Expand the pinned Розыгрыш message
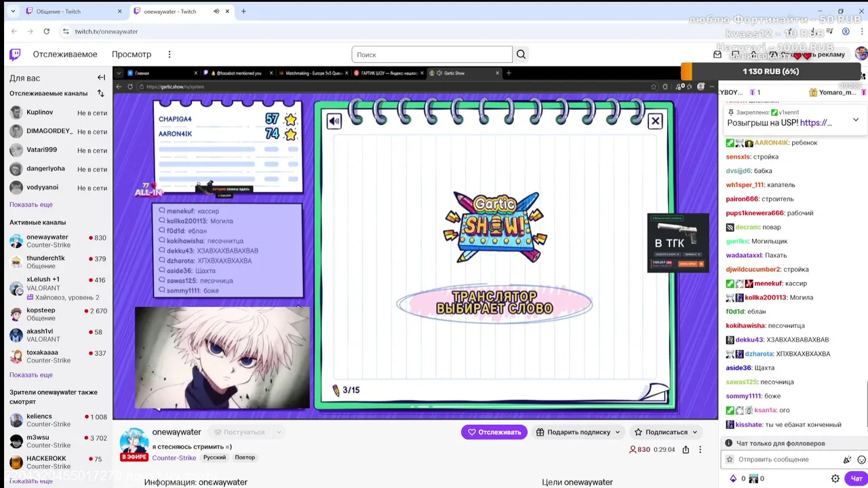The image size is (868, 488). pos(856,119)
